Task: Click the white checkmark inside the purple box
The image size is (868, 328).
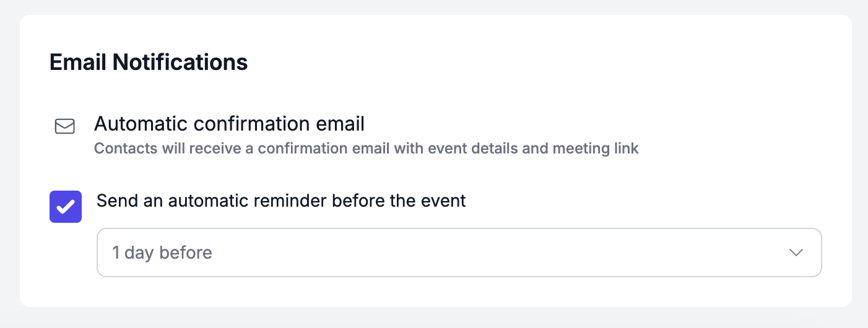Action: [66, 206]
